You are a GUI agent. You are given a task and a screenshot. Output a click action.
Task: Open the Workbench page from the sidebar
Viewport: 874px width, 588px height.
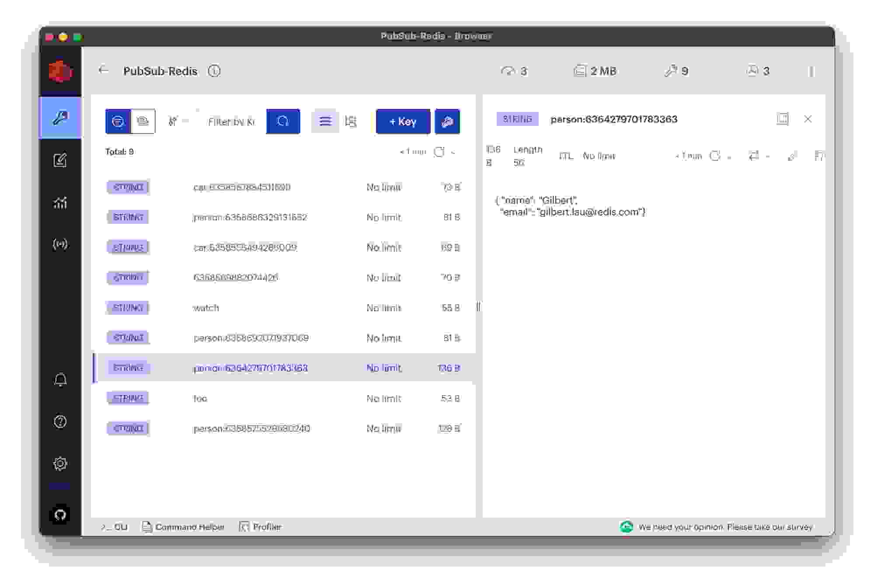tap(60, 160)
